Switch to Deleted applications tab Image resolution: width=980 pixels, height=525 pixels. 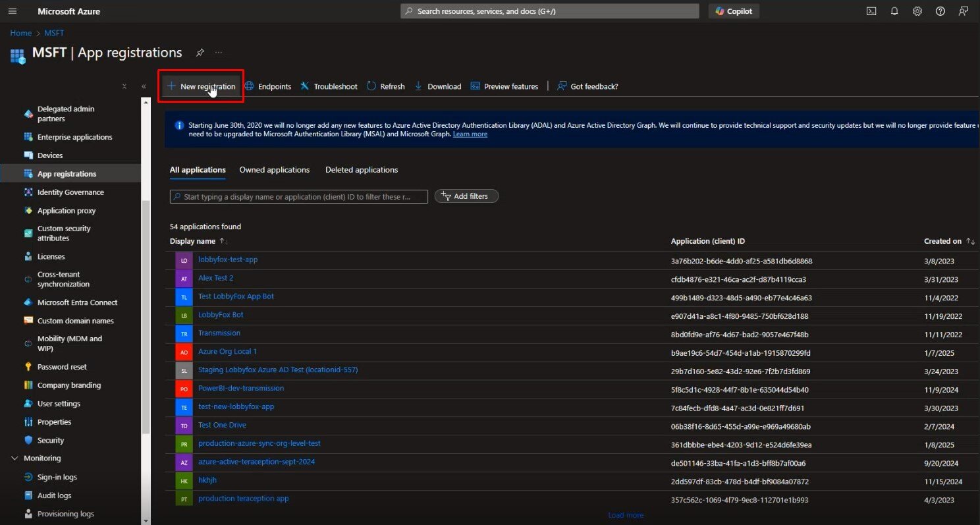coord(362,170)
